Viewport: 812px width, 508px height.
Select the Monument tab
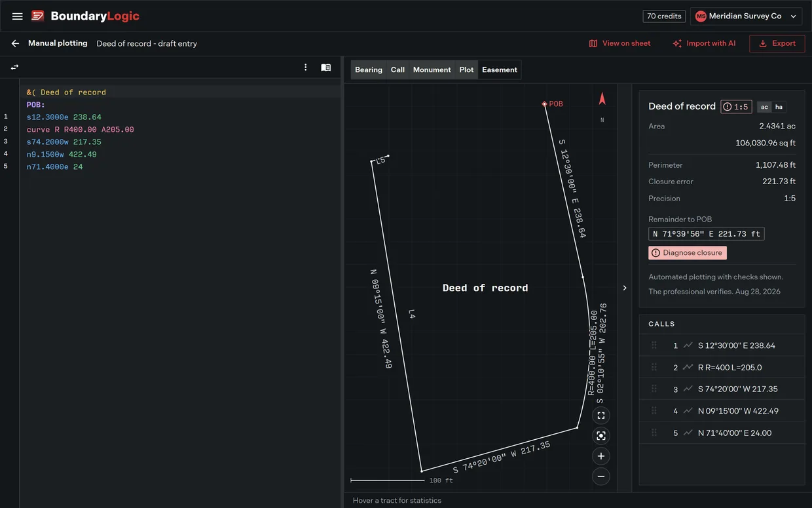[432, 69]
